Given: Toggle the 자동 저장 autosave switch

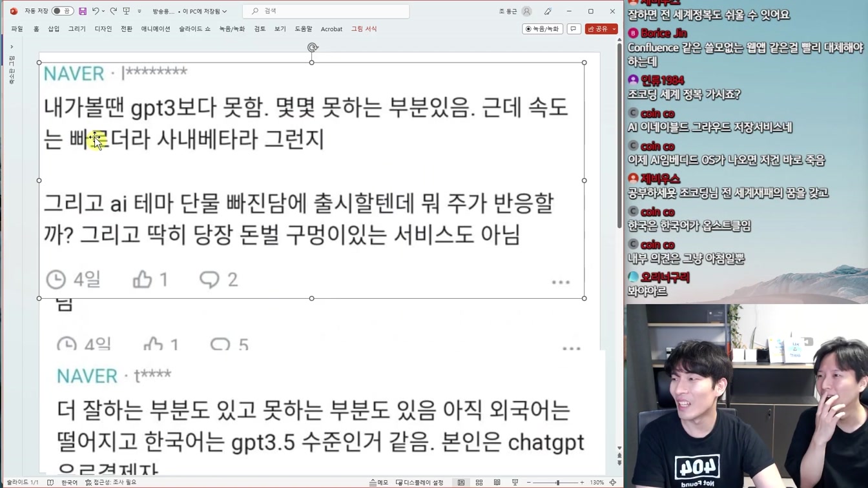Looking at the screenshot, I should point(62,11).
